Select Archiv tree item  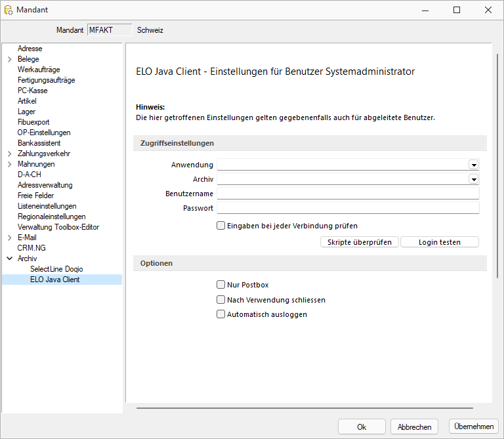point(28,259)
